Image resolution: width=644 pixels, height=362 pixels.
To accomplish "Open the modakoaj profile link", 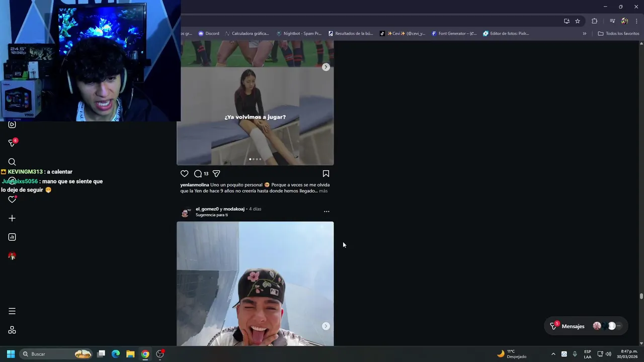I will pos(234,209).
